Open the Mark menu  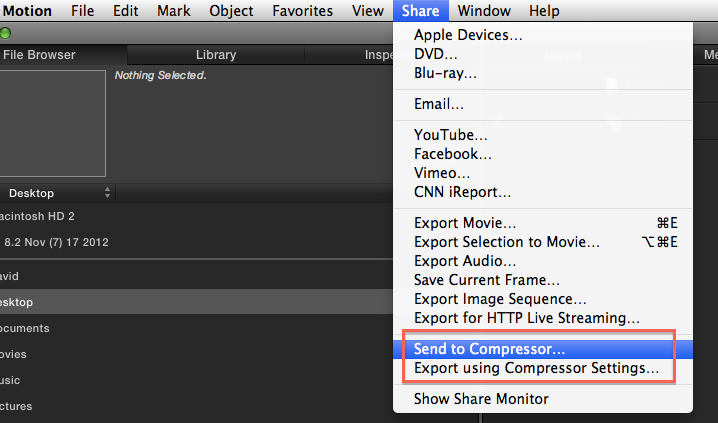(174, 11)
